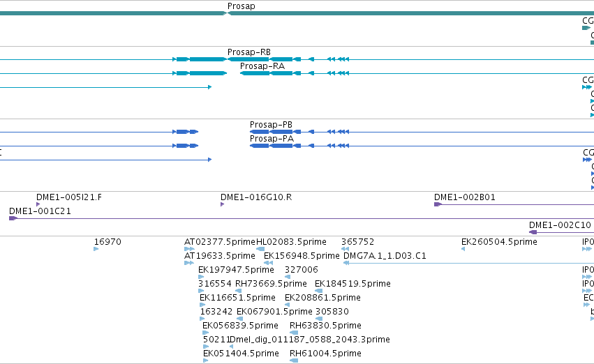
Task: Select the EK156948.5prime EST label
Action: [x=302, y=256]
